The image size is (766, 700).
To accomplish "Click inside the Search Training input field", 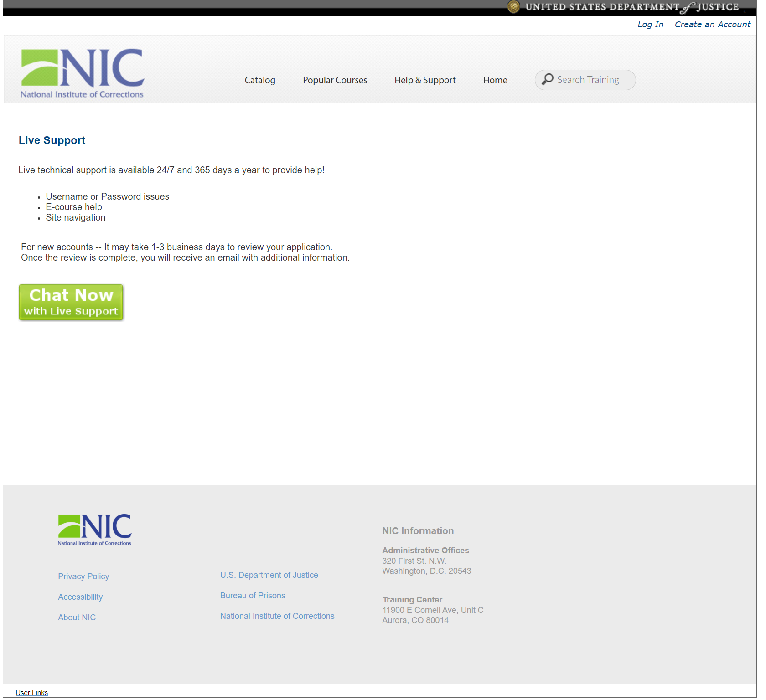I will tap(588, 80).
